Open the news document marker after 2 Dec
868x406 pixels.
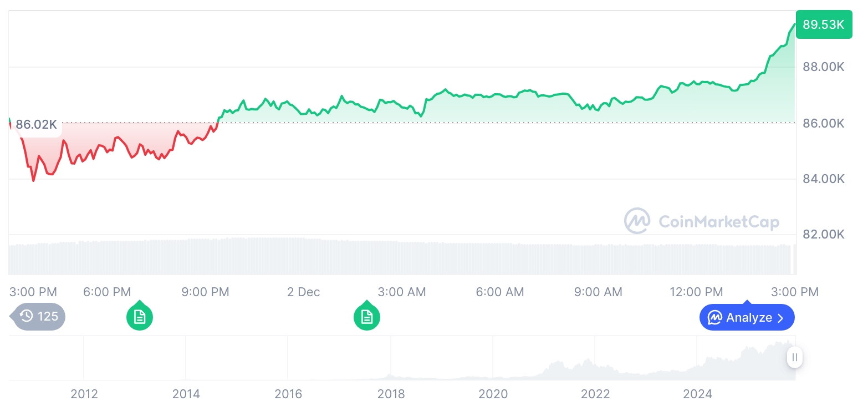367,317
